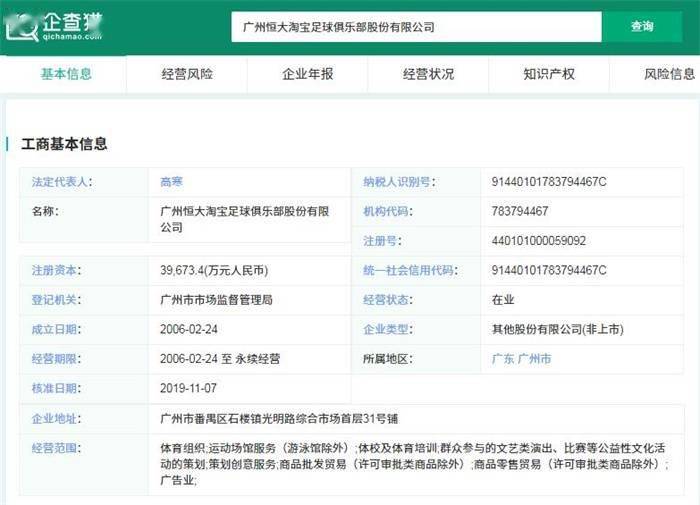Open the 风险信息 tab
This screenshot has width=700, height=505.
pos(670,74)
